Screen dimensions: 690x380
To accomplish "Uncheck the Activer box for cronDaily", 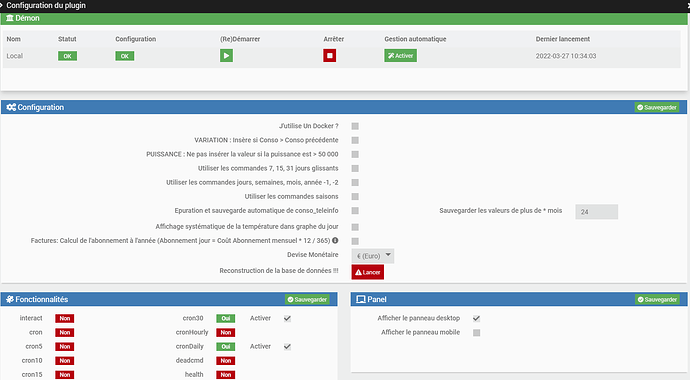I will click(287, 347).
